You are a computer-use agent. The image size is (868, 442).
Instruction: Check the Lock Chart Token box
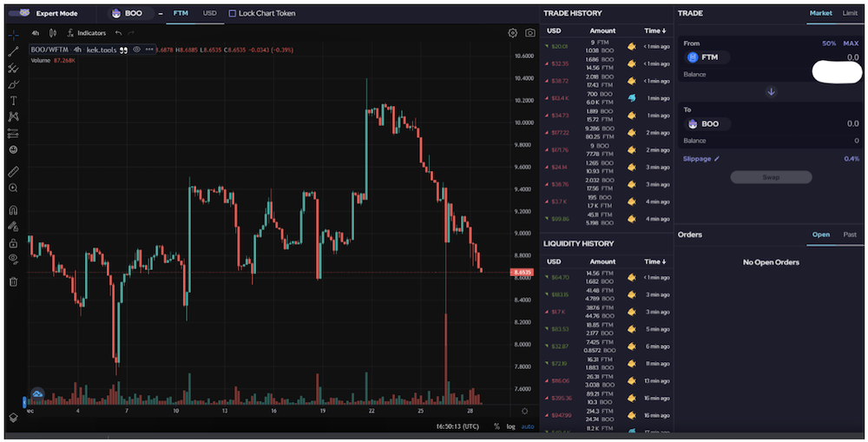click(233, 13)
